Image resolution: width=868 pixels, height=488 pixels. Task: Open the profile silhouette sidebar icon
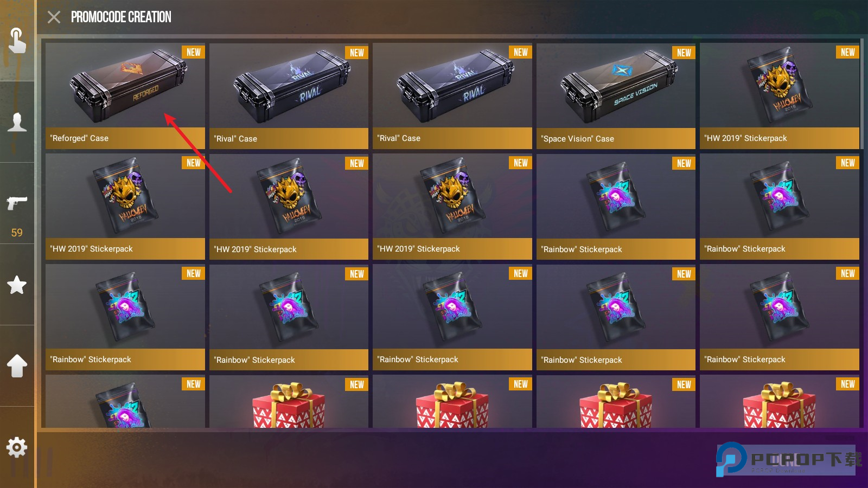17,122
